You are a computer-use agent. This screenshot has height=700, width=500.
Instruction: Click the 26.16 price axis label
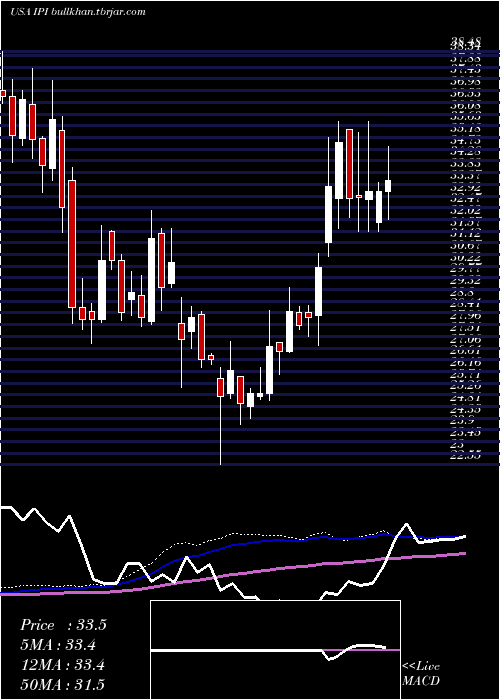(x=466, y=363)
